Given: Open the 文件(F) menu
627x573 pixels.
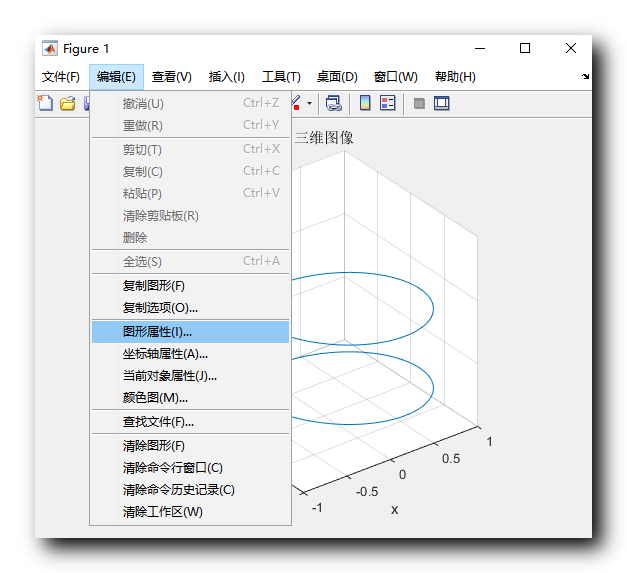Looking at the screenshot, I should tap(61, 77).
